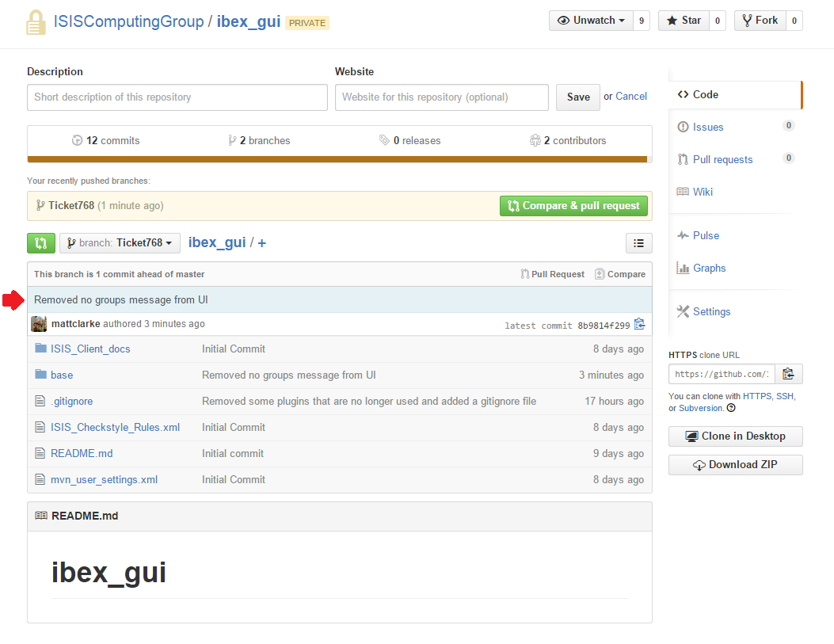The image size is (834, 644).
Task: Switch clone URL to SSH
Action: coord(785,396)
